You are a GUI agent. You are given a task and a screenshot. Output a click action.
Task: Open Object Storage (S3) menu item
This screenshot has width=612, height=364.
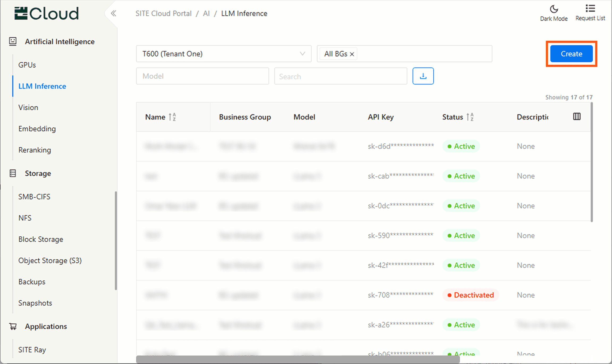click(x=50, y=260)
